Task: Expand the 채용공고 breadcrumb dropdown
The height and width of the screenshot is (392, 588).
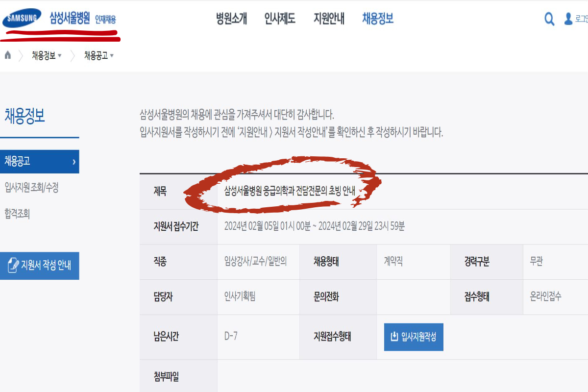Action: (x=99, y=55)
